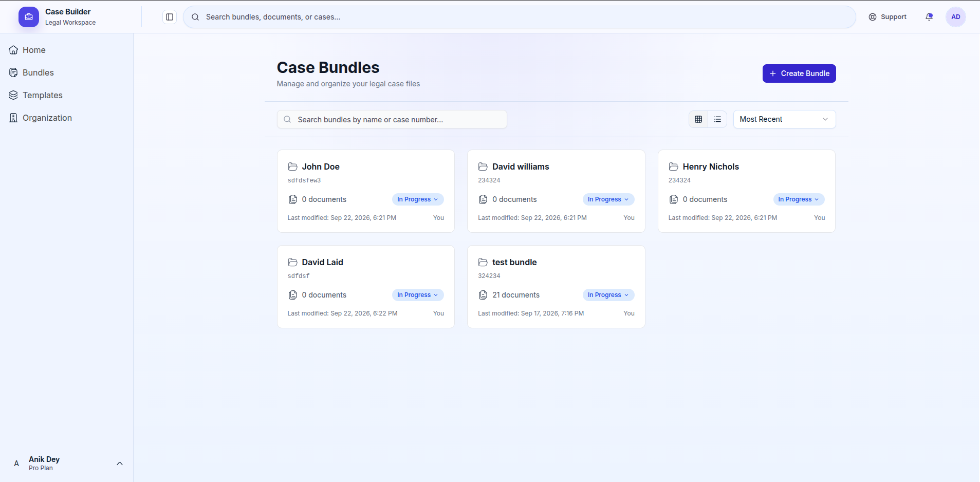980x482 pixels.
Task: Focus the bundle name search field
Action: (392, 119)
